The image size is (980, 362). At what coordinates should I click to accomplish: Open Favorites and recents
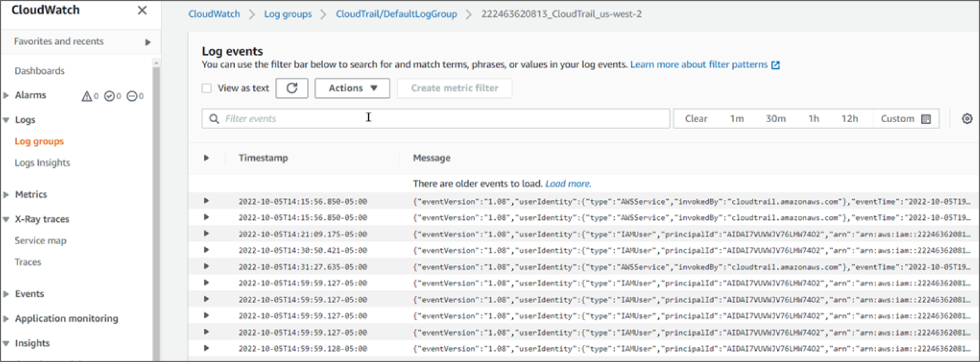59,41
